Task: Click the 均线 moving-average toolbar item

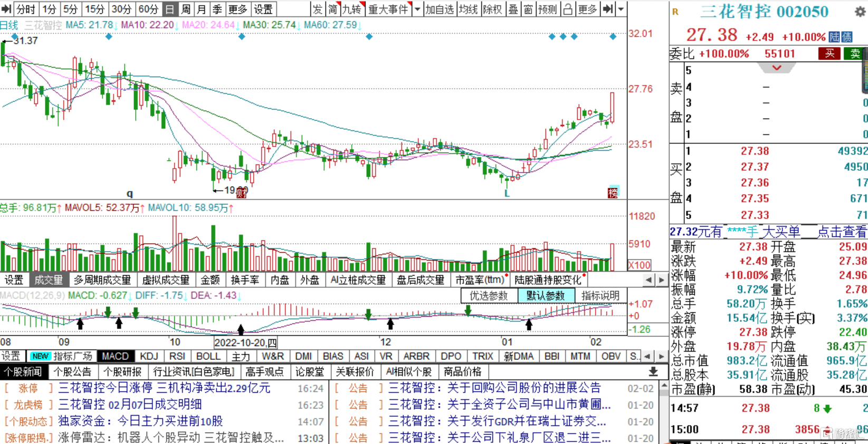Action: (468, 9)
